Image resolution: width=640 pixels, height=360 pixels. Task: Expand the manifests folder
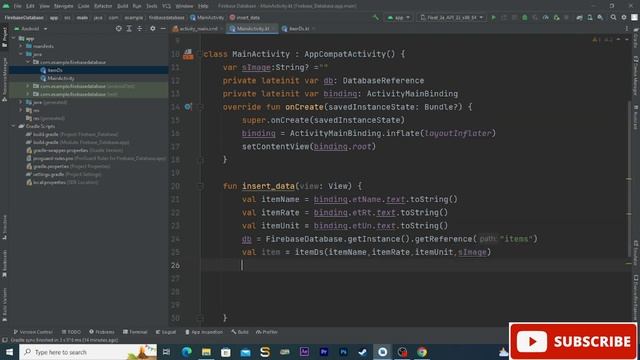click(x=21, y=46)
